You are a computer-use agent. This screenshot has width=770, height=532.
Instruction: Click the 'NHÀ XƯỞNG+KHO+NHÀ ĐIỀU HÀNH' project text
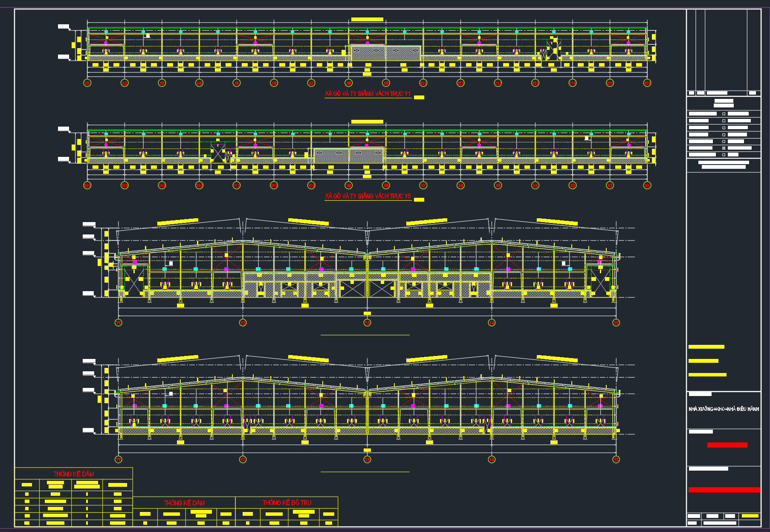(x=724, y=409)
